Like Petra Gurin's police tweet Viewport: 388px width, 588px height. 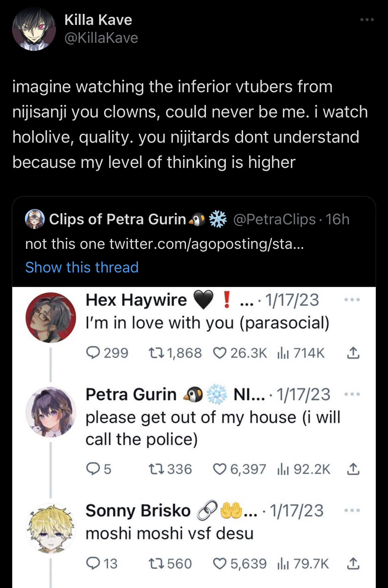[219, 469]
